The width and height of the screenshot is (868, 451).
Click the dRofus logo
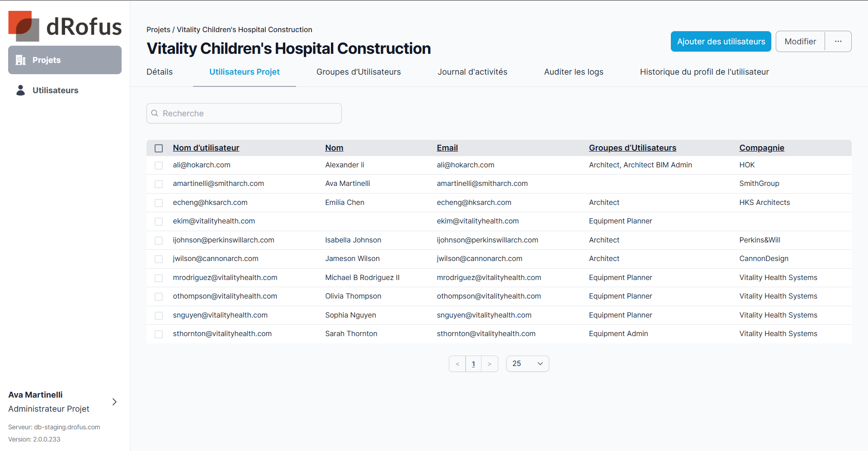pos(65,26)
